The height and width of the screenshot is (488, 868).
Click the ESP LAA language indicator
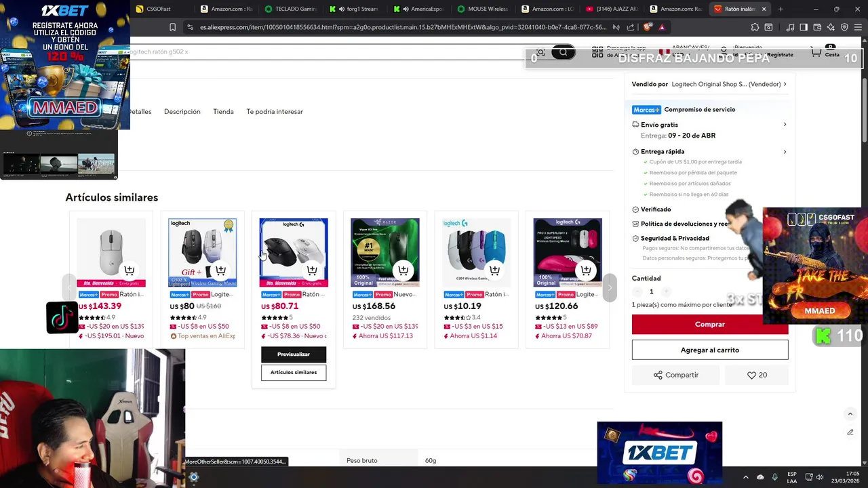792,477
